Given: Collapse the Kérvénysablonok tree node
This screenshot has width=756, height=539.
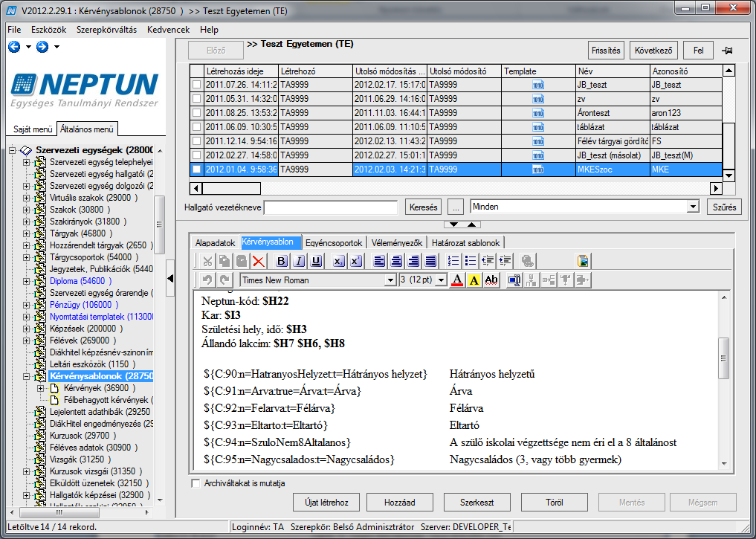Looking at the screenshot, I should click(x=27, y=376).
